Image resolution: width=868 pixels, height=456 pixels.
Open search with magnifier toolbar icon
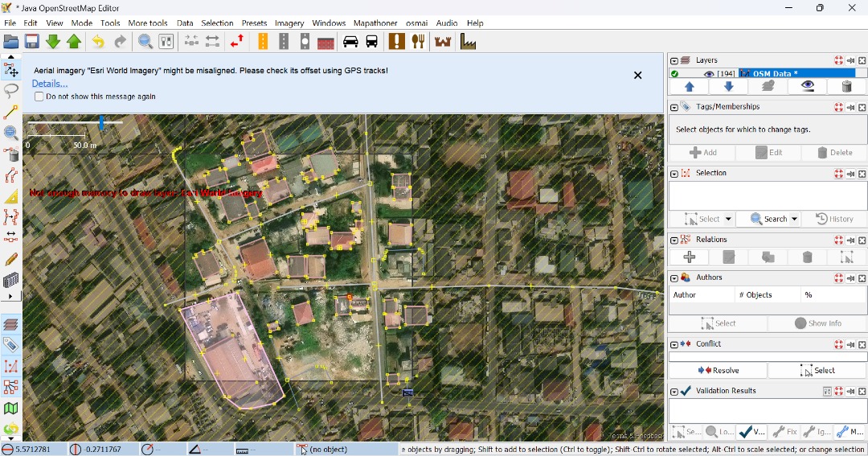145,42
